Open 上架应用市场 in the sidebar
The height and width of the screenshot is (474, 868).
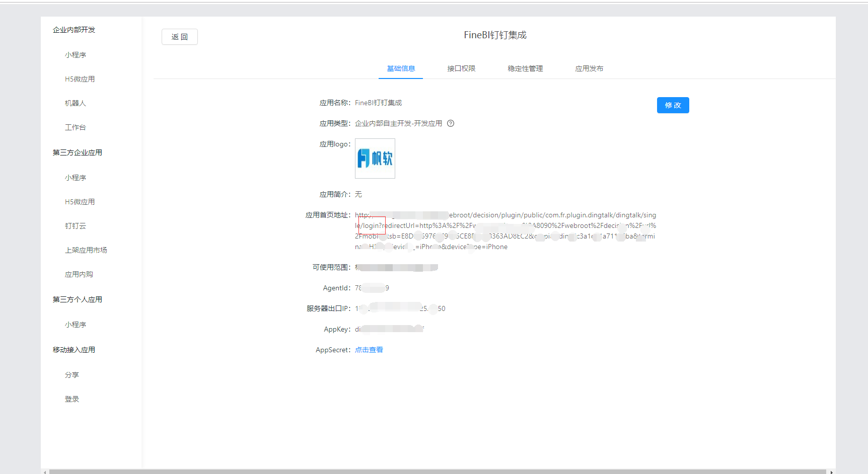coord(86,250)
